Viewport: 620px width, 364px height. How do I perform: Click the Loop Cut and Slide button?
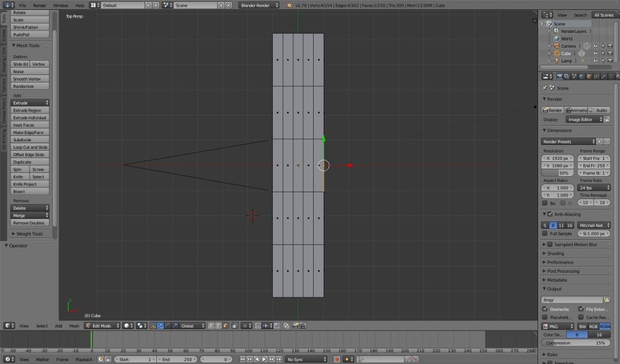click(30, 147)
